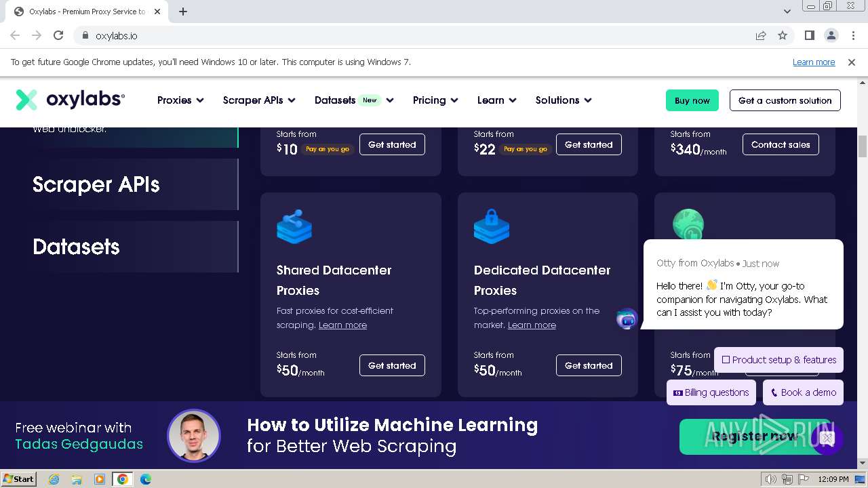Choose Product setup & features chat option
The image size is (868, 488).
coord(778,360)
